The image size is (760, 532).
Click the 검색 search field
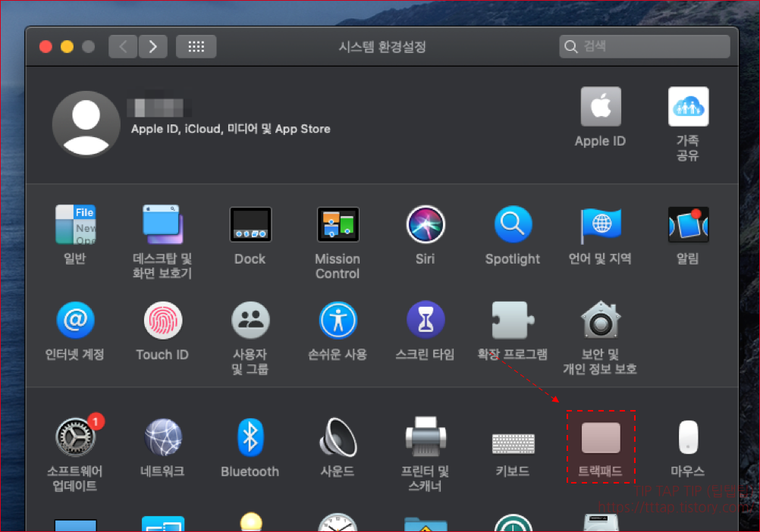pyautogui.click(x=644, y=46)
